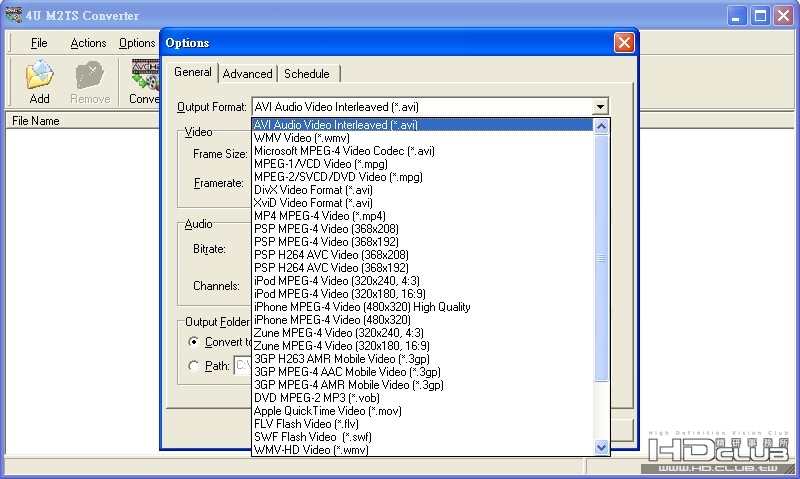Select MPEG-2/SVCD/DVD Video (*.mpg)
Screen dimensions: 800x479
click(x=422, y=177)
